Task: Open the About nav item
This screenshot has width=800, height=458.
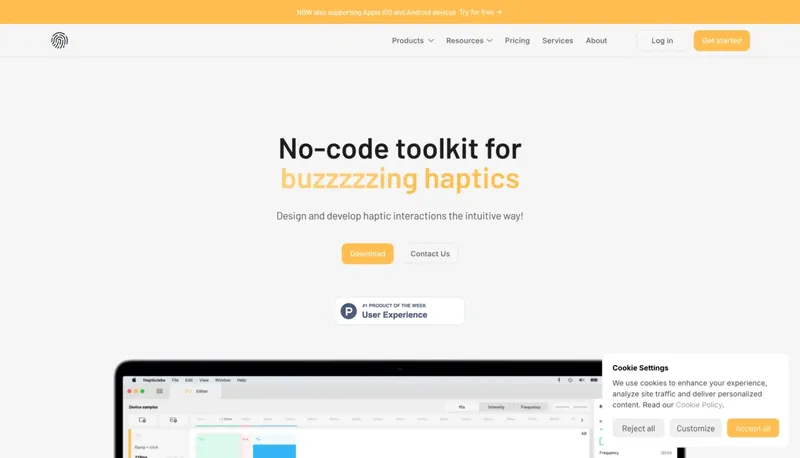Action: click(x=596, y=40)
